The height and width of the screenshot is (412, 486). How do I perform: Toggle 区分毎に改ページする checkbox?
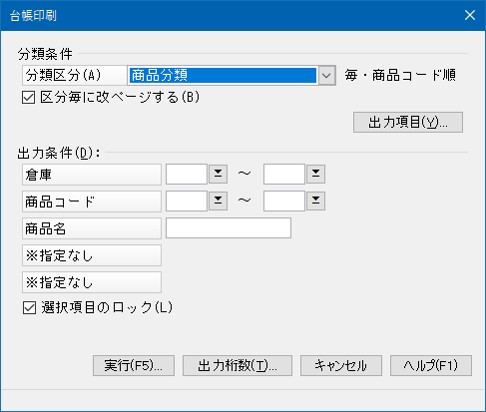pyautogui.click(x=28, y=98)
